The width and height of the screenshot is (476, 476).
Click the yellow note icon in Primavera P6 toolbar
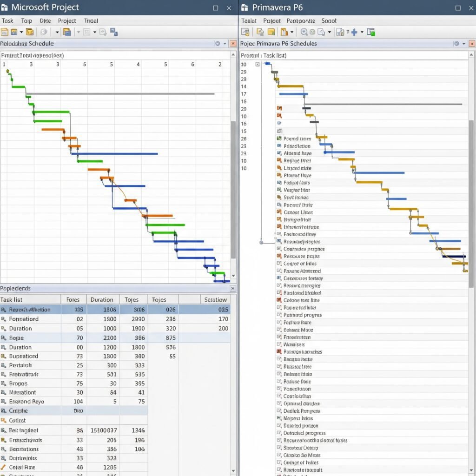(271, 32)
